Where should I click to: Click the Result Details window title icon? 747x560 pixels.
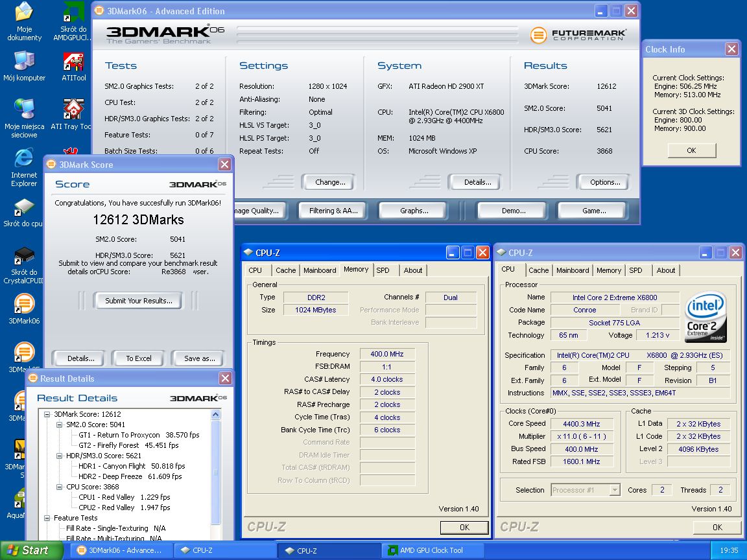tap(33, 378)
